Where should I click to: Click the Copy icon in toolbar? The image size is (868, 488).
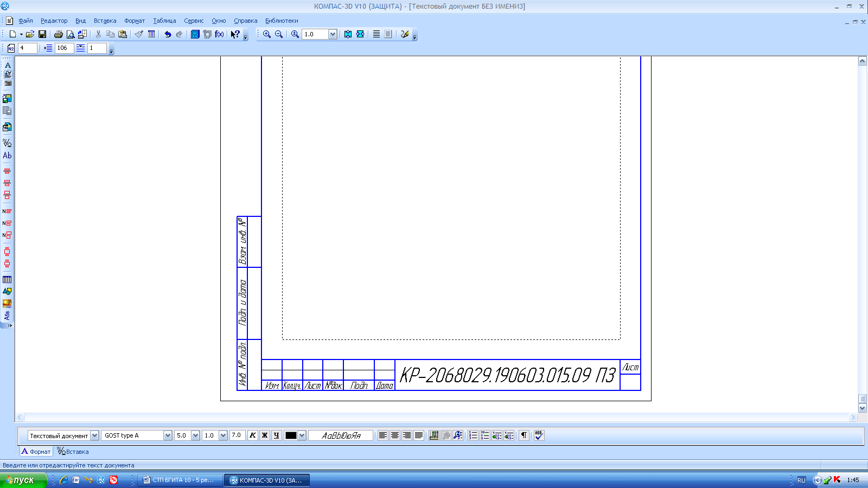[110, 34]
